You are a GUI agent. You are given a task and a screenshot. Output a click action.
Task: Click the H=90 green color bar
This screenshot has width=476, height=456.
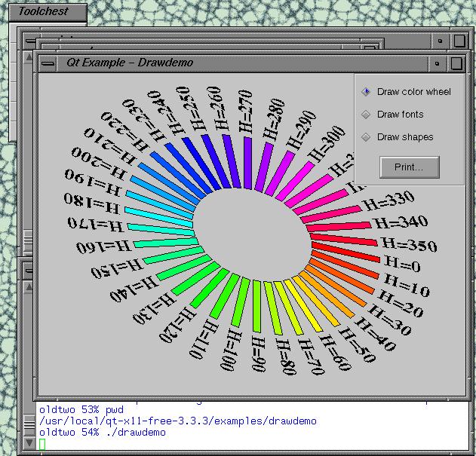click(256, 306)
